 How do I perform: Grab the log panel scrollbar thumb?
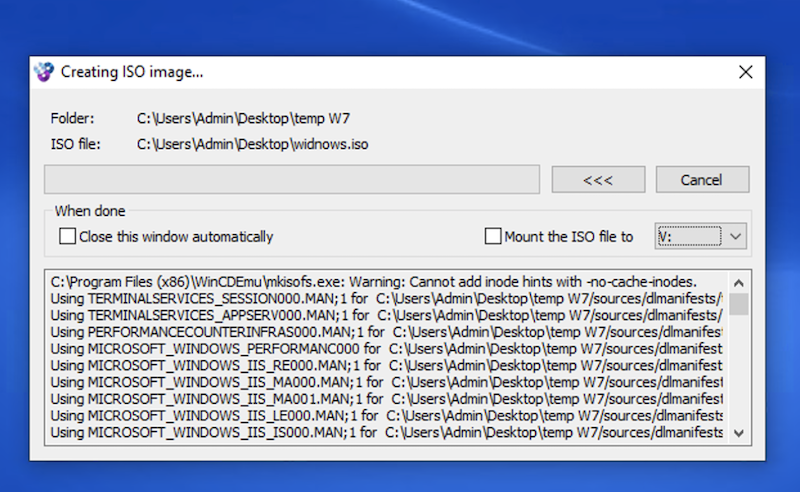click(x=739, y=303)
